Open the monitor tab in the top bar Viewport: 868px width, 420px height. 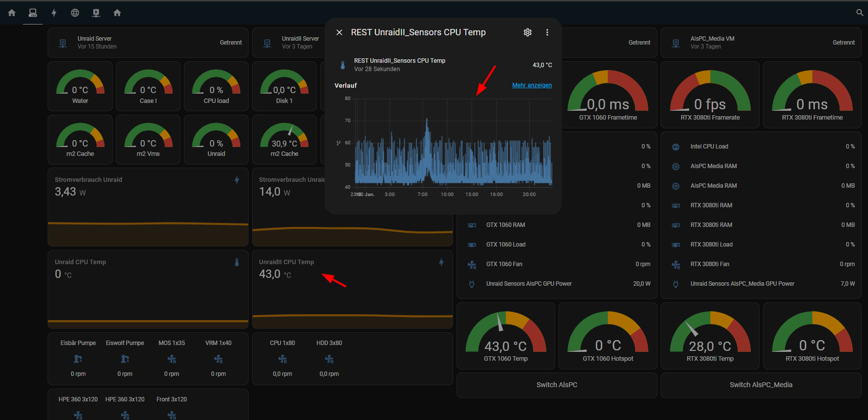96,13
